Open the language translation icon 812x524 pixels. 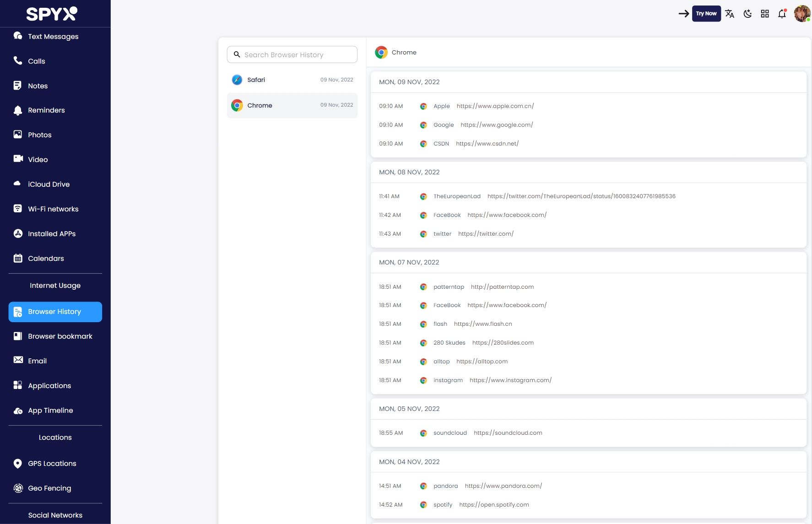(730, 14)
